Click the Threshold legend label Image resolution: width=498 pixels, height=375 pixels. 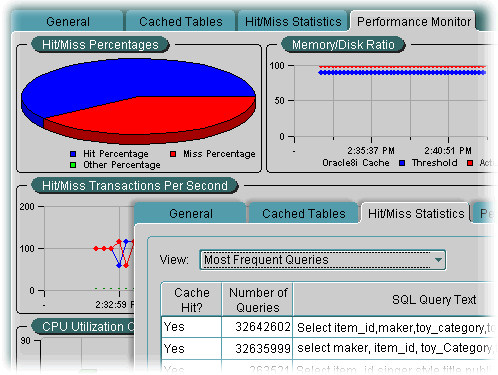tap(434, 163)
